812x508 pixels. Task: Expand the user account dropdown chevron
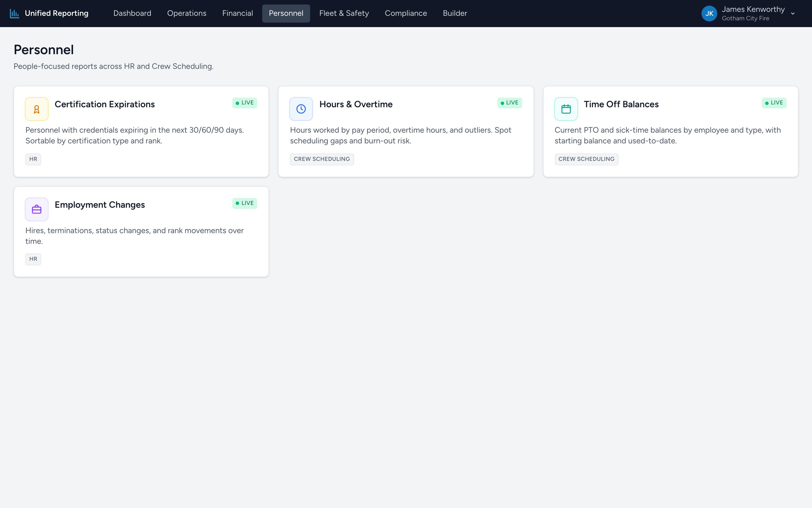(793, 14)
